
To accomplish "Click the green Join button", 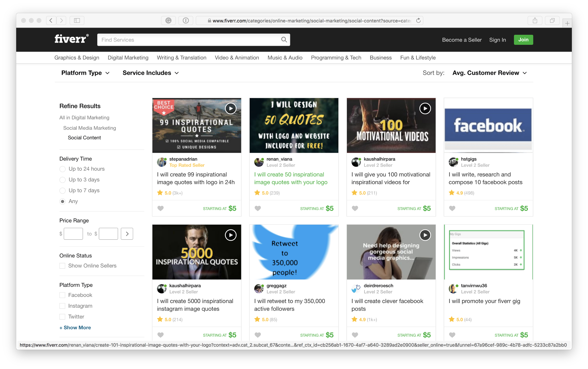I will click(523, 40).
